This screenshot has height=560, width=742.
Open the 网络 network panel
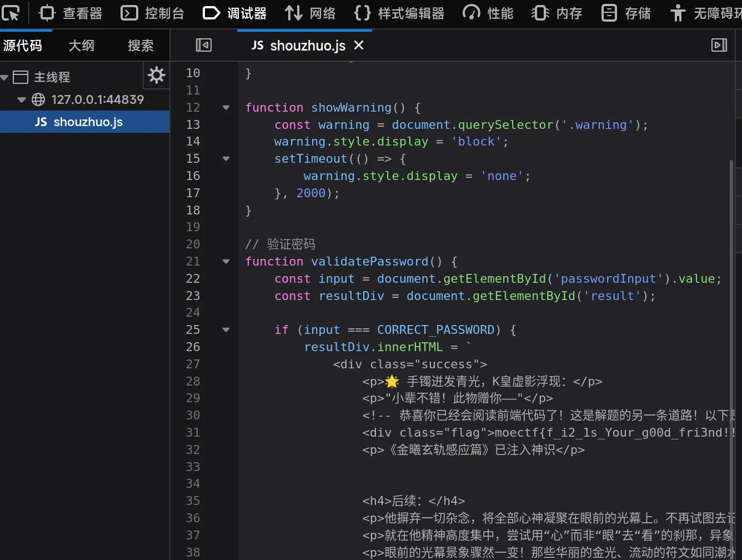[310, 13]
